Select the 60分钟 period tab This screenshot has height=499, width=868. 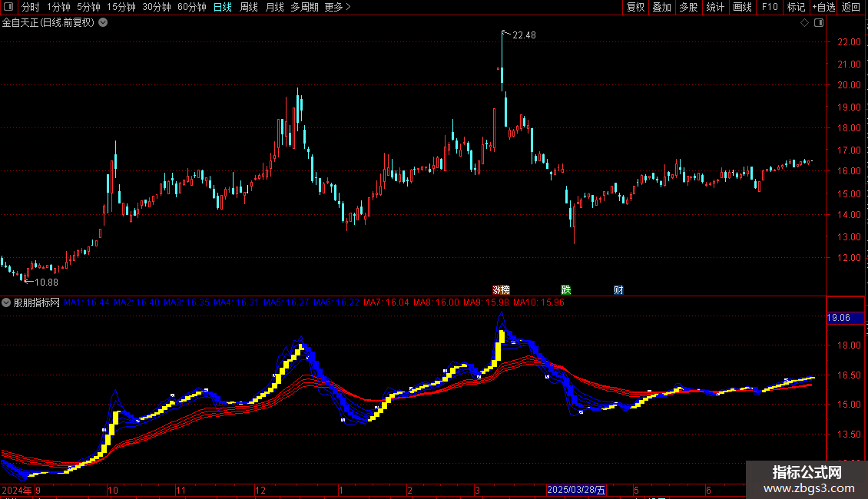[192, 7]
